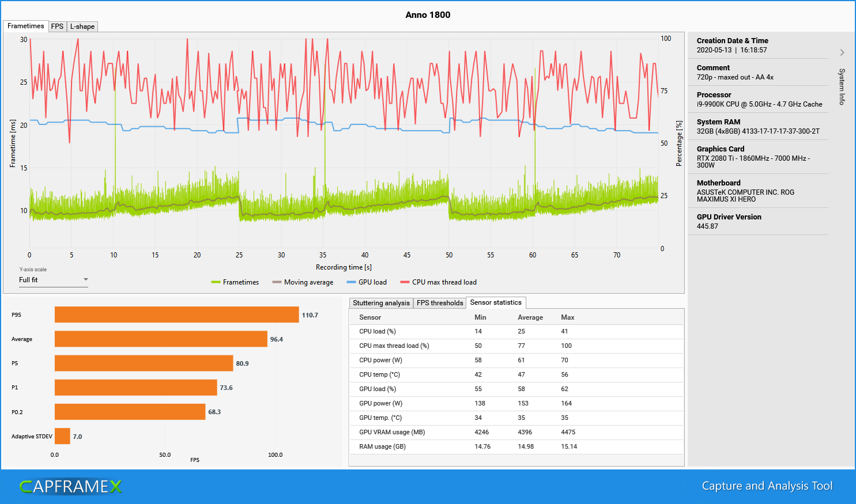Click the P0.2 bar in the chart
Image resolution: width=856 pixels, height=504 pixels.
(x=130, y=412)
